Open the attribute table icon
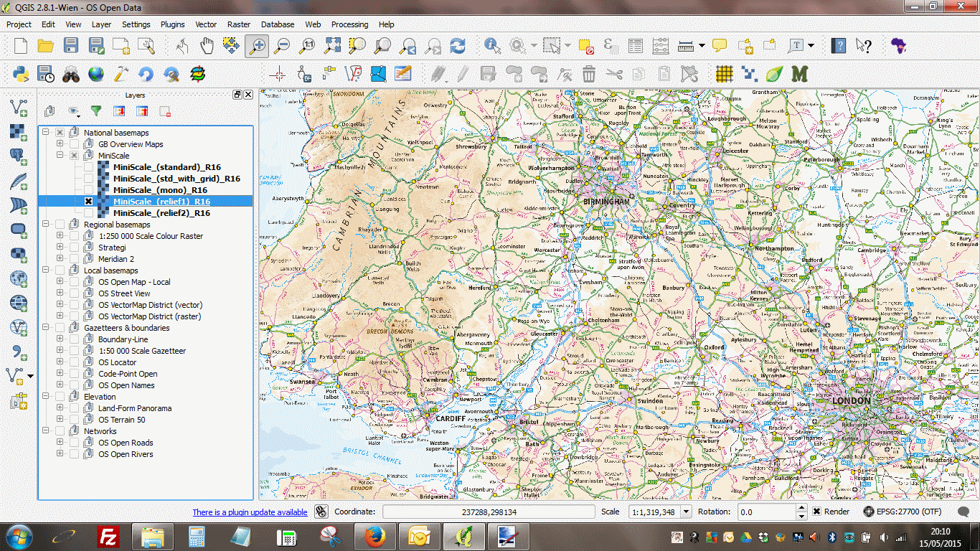980x551 pixels. (636, 47)
